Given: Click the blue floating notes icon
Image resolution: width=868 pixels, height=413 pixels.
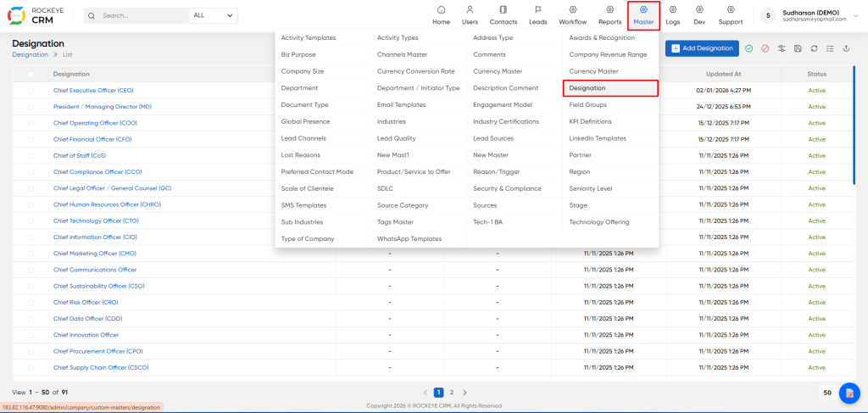Looking at the screenshot, I should [x=849, y=393].
